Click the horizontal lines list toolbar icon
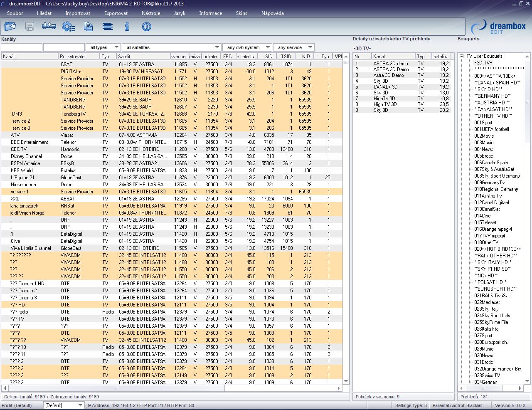 pos(108,27)
